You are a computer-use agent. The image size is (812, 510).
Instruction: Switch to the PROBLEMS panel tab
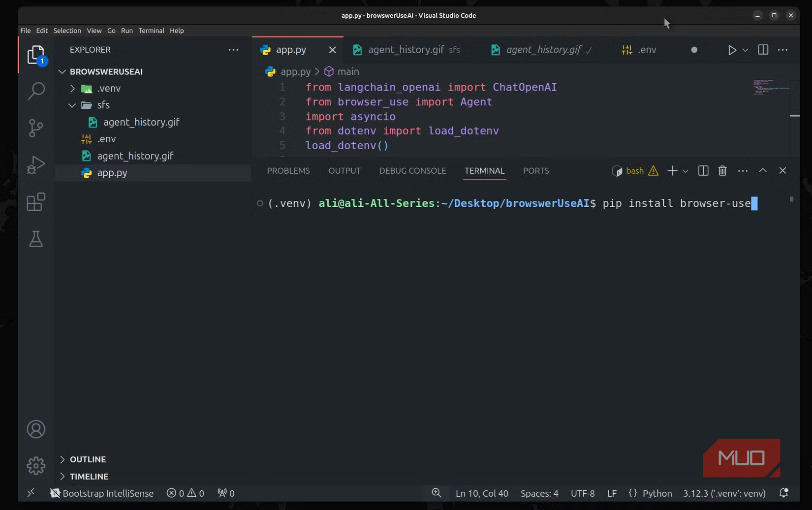click(x=288, y=171)
